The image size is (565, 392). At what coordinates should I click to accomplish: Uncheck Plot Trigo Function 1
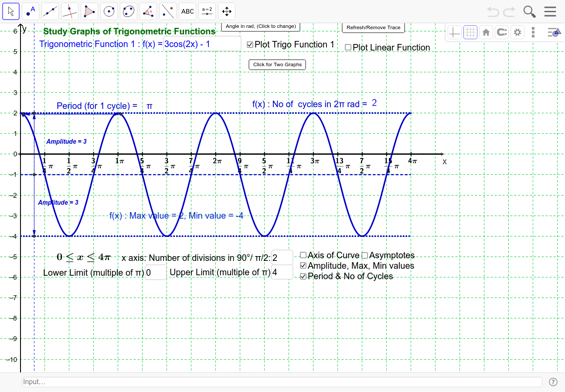coord(250,44)
